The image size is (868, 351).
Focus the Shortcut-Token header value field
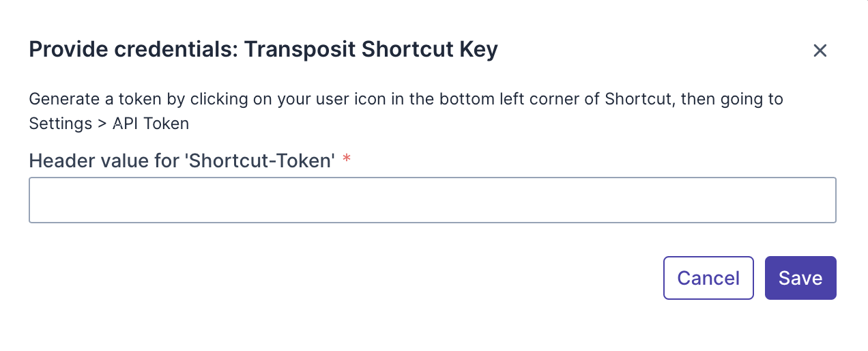(432, 200)
